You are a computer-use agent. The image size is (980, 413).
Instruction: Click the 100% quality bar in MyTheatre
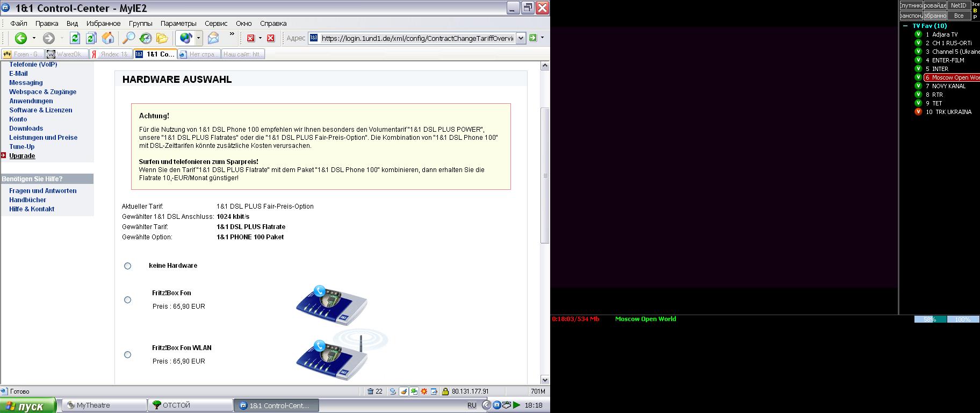coord(963,319)
